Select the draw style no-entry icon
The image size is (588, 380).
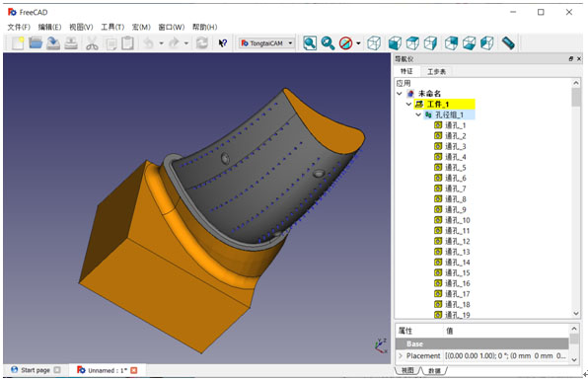345,43
